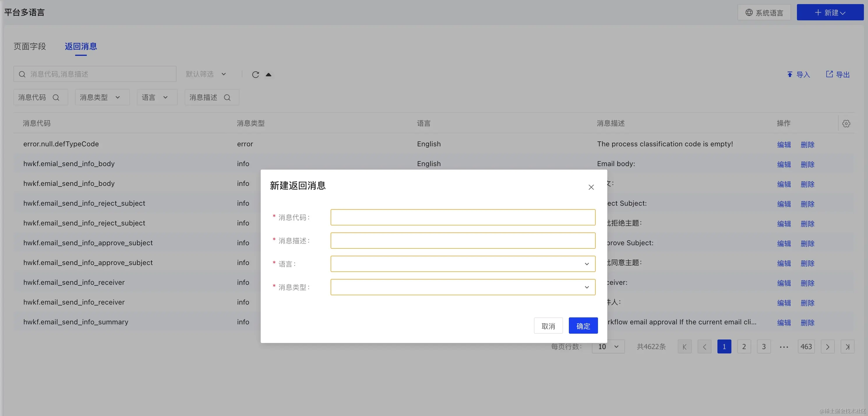Click the 导入 import icon button
The width and height of the screenshot is (868, 416).
point(798,74)
